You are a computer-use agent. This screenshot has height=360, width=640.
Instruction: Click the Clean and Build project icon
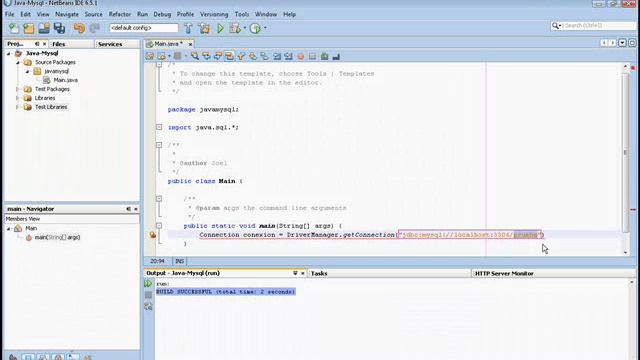pos(204,28)
